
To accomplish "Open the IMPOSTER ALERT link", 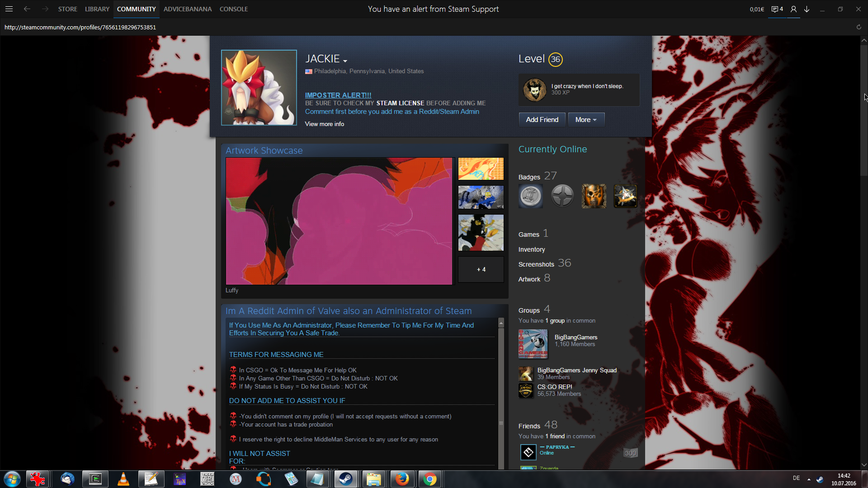I will pyautogui.click(x=338, y=95).
